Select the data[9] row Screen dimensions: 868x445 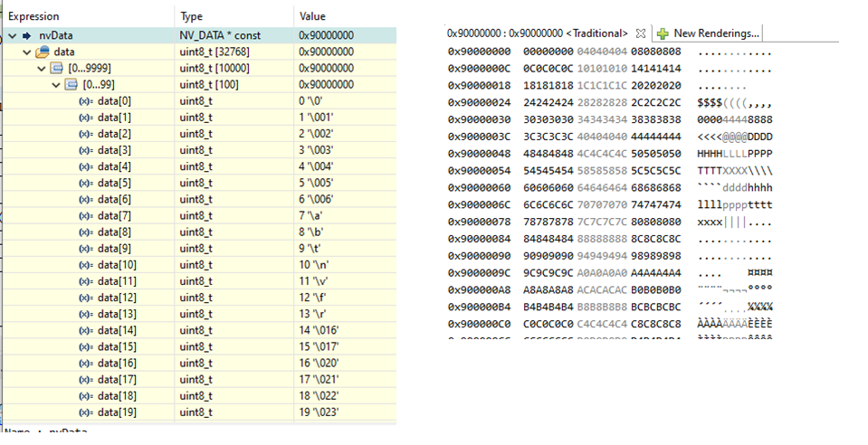200,249
